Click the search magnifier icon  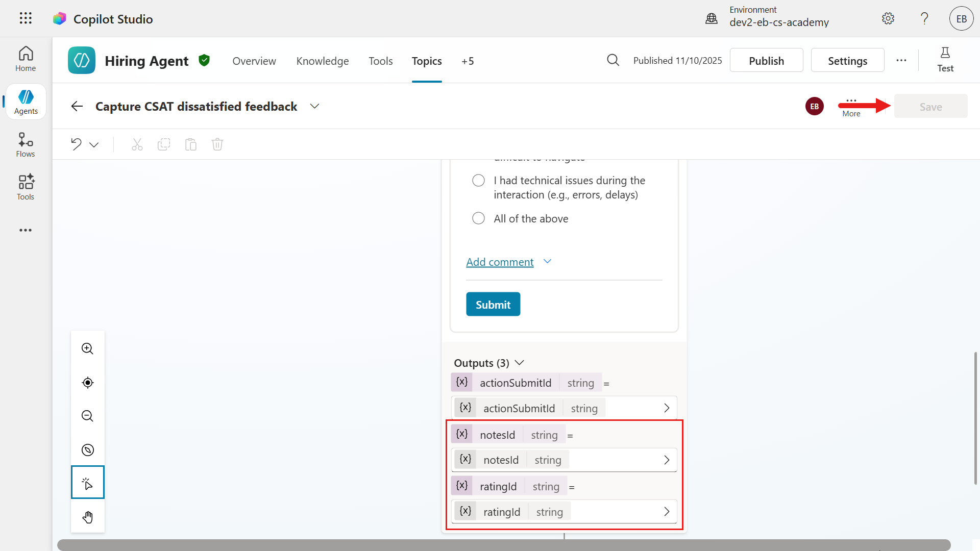[x=613, y=60]
